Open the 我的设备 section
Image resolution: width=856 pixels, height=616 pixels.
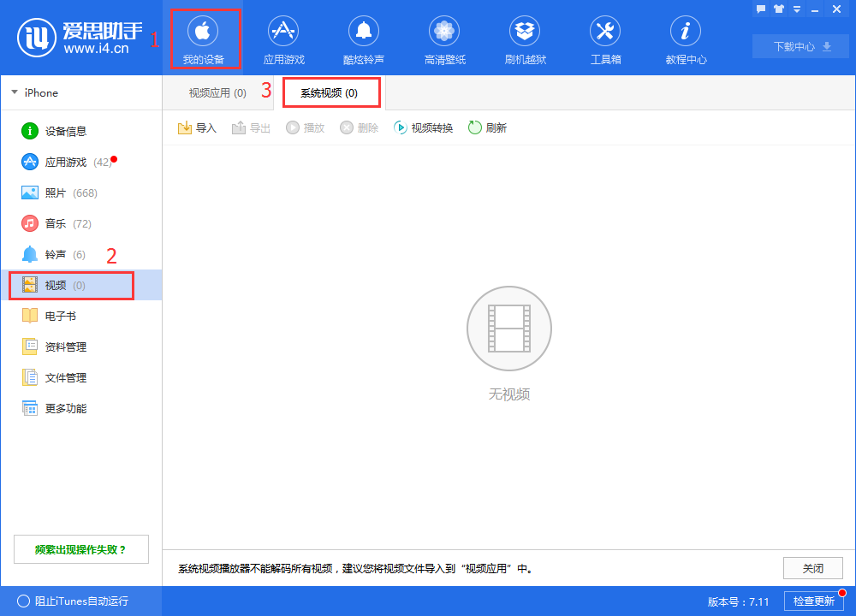[x=203, y=39]
